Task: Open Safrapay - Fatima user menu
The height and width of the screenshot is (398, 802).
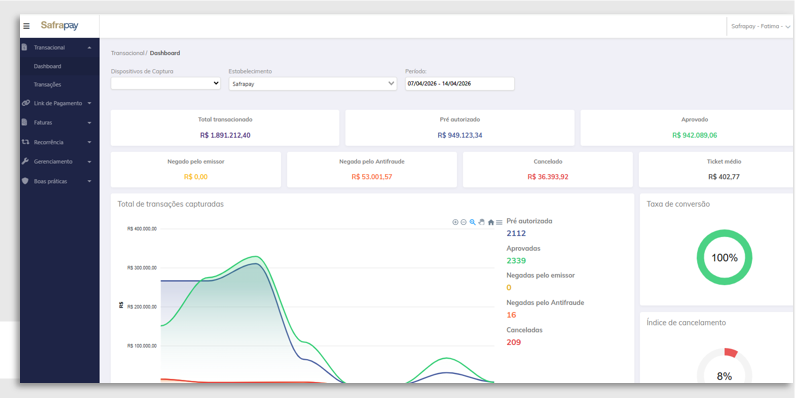Action: pyautogui.click(x=761, y=26)
